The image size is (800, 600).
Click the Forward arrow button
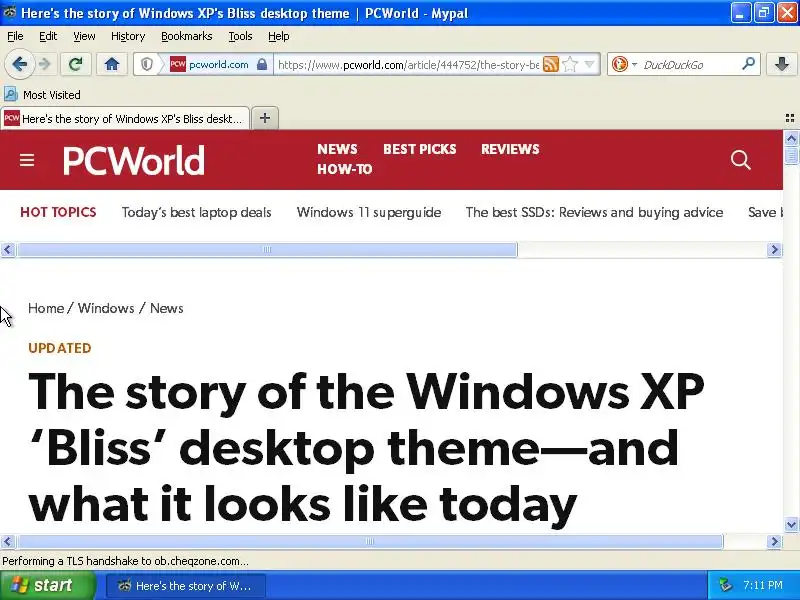coord(45,64)
